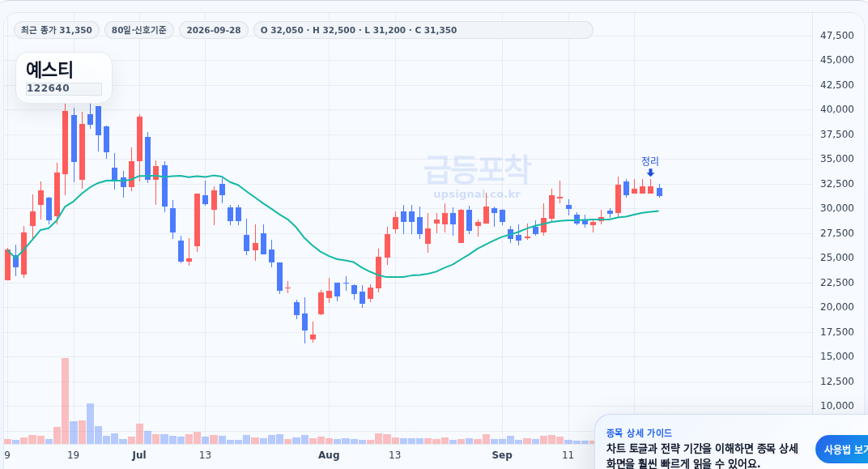Click the blue 정리 down-arrow marker
Screen dimensions: 868x469
point(650,173)
